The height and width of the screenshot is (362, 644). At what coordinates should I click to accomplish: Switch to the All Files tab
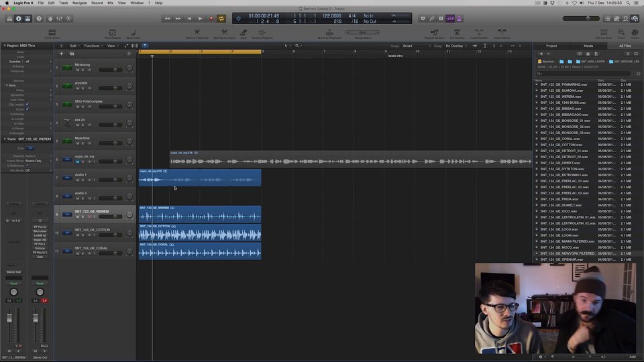click(x=625, y=46)
